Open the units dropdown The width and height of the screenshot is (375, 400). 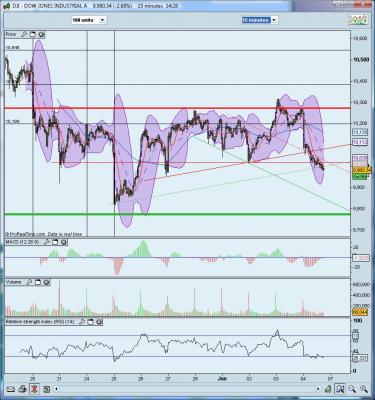click(x=89, y=20)
